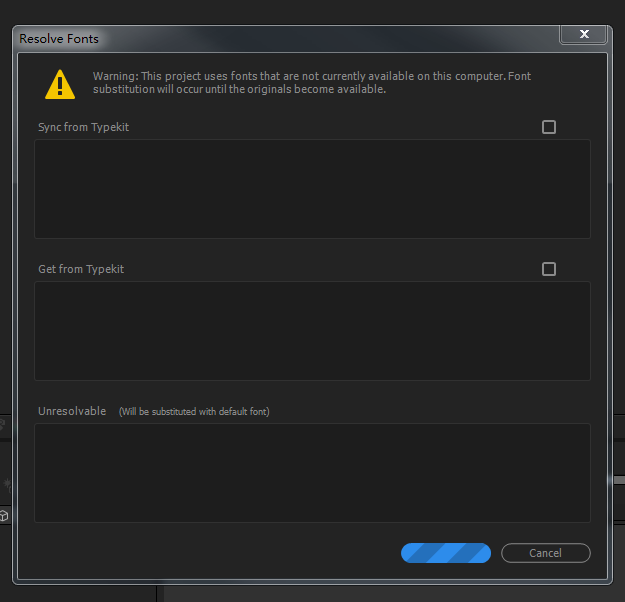625x602 pixels.
Task: Click inside the Get from Typekit list
Action: 312,331
